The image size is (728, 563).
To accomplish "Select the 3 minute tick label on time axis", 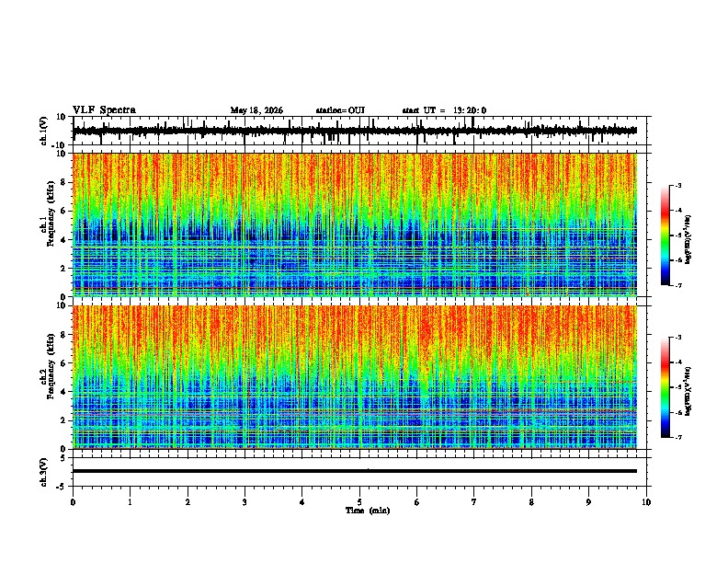I will (245, 502).
